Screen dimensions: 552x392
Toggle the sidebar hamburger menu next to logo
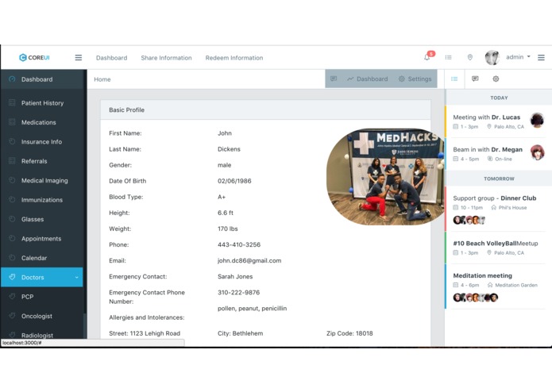79,57
